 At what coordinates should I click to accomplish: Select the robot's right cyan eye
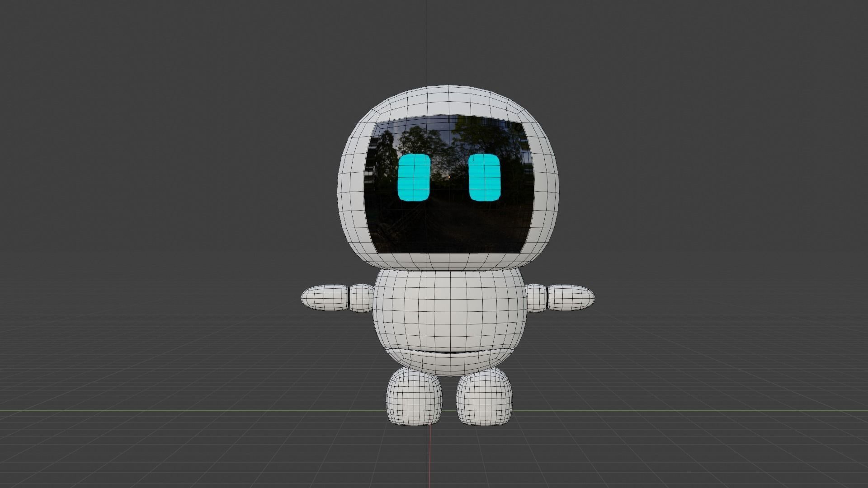pos(485,178)
